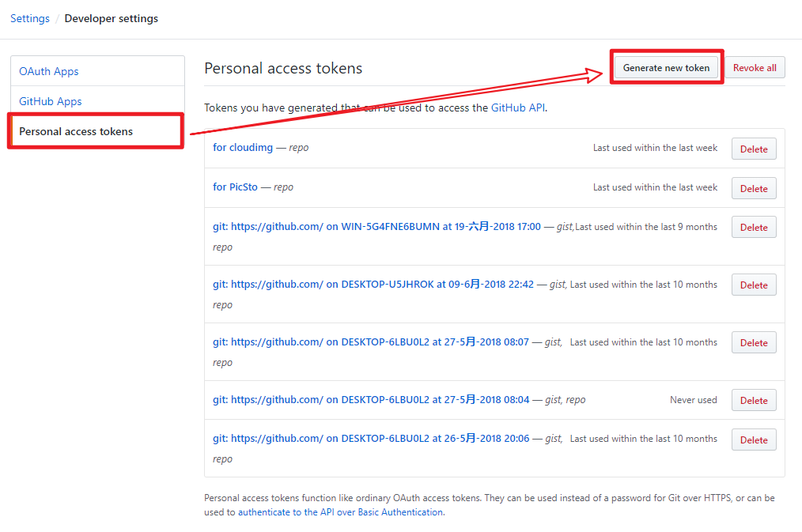Image resolution: width=802 pixels, height=532 pixels.
Task: Open DESKTOP-6LBU0L2 token from 27-5月-2018 08:04
Action: 371,400
